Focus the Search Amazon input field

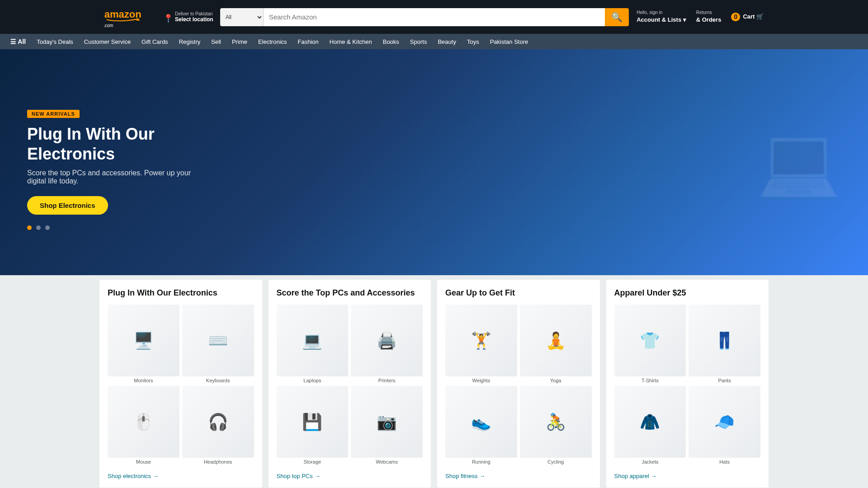pos(434,17)
